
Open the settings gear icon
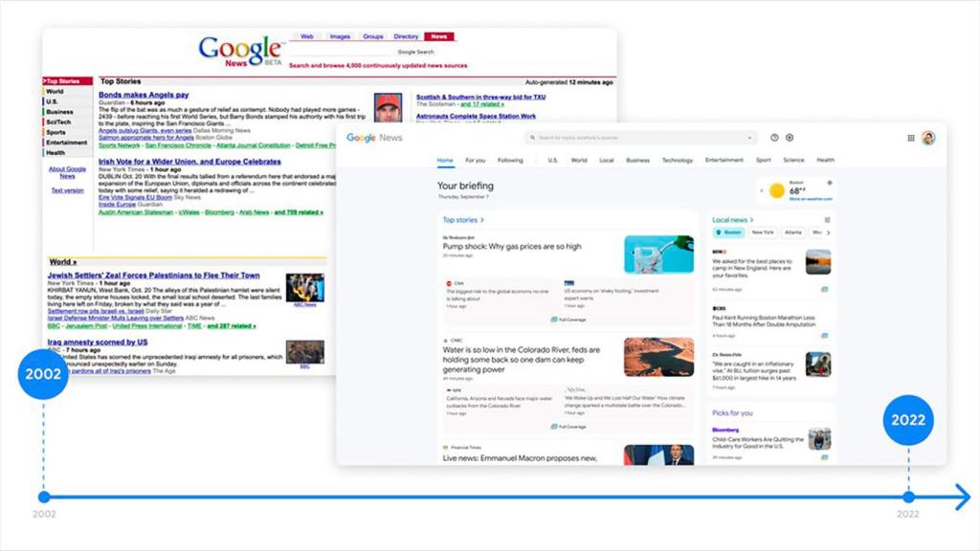pyautogui.click(x=789, y=137)
